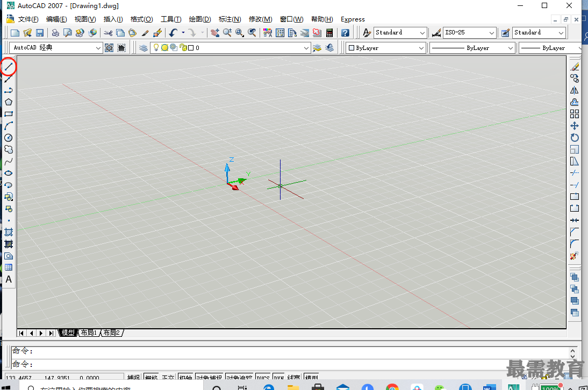
Task: Select the Array tool
Action: coord(575,114)
